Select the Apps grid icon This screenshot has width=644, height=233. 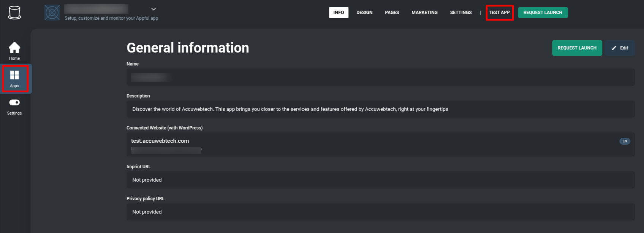[14, 75]
